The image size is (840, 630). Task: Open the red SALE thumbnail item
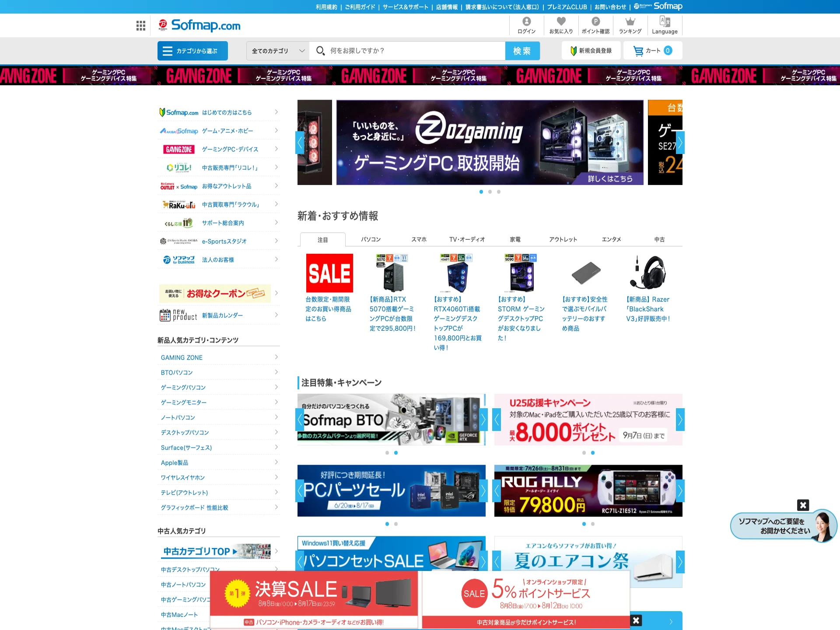tap(329, 273)
